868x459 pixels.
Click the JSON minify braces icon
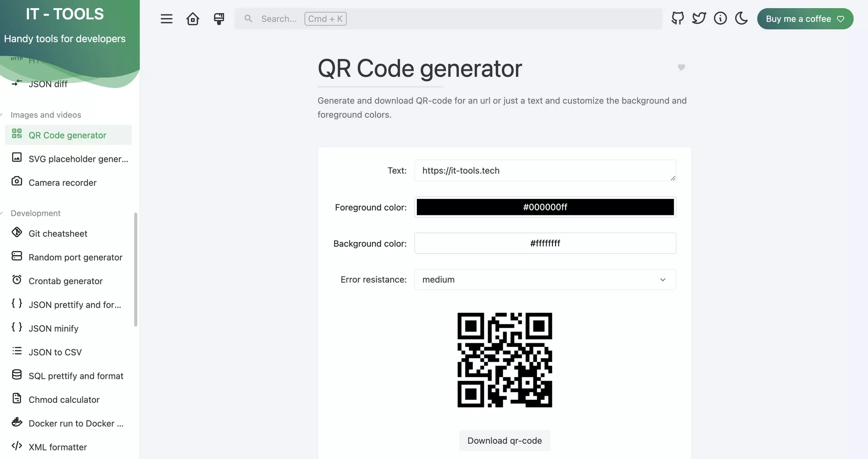17,327
